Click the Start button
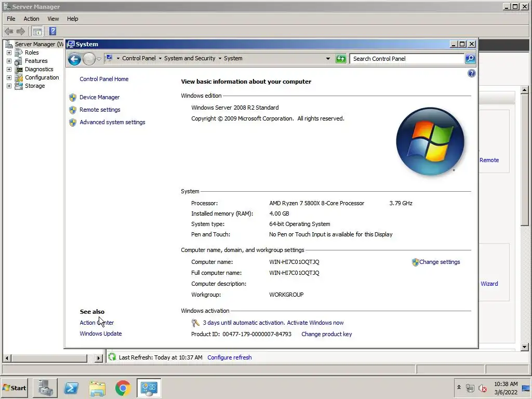This screenshot has width=532, height=399. (x=14, y=388)
